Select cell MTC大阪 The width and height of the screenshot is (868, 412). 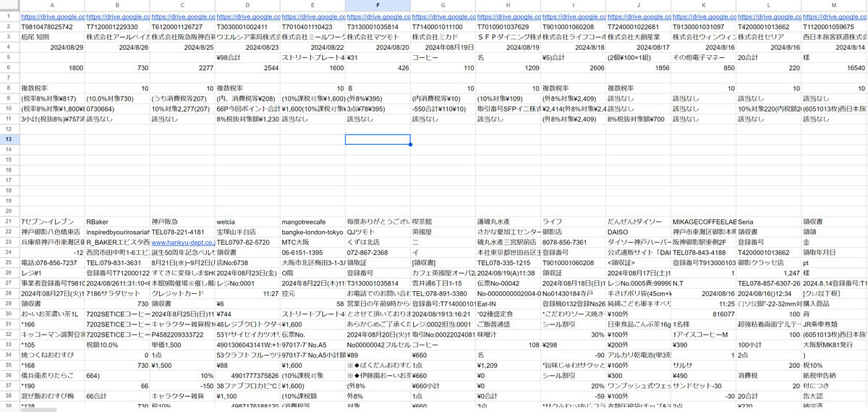click(312, 241)
